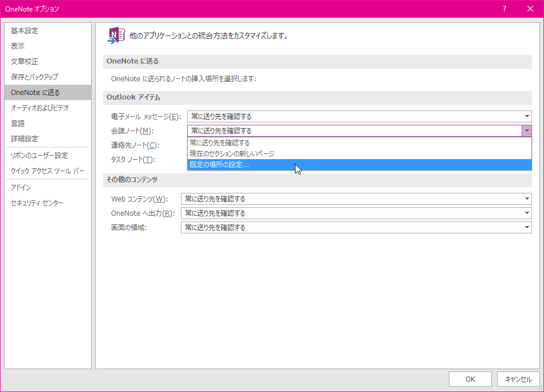The width and height of the screenshot is (544, 392).
Task: Close the OneNote オプション dialog
Action: pyautogui.click(x=530, y=9)
